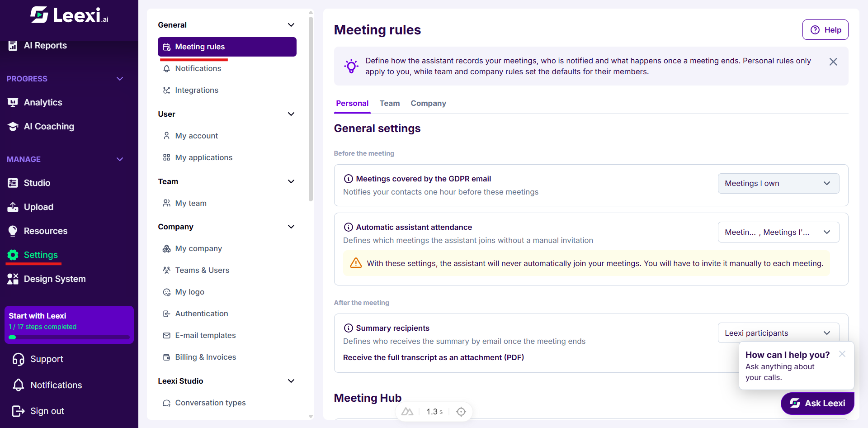This screenshot has width=868, height=428.
Task: Open Studio from the sidebar
Action: pos(29,183)
